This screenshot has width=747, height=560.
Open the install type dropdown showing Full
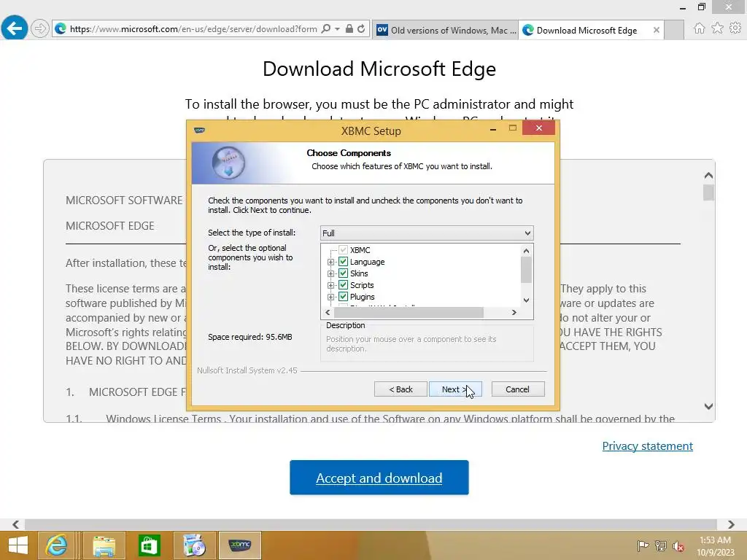click(427, 233)
